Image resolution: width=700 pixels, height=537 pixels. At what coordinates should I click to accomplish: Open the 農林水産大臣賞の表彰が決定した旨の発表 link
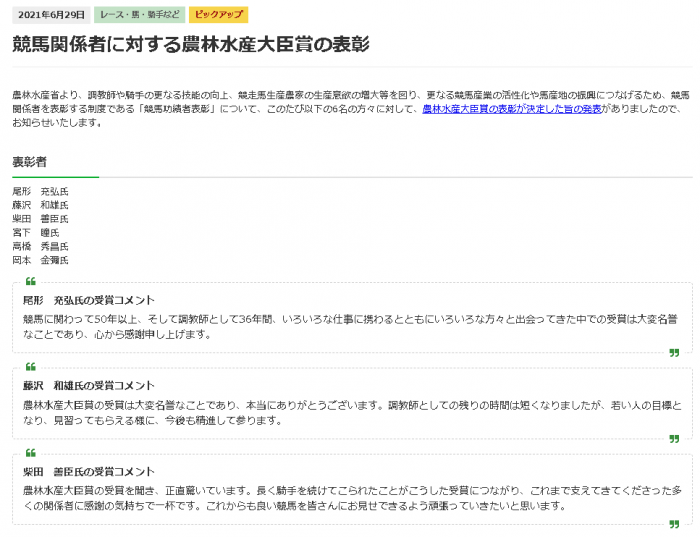click(x=511, y=109)
